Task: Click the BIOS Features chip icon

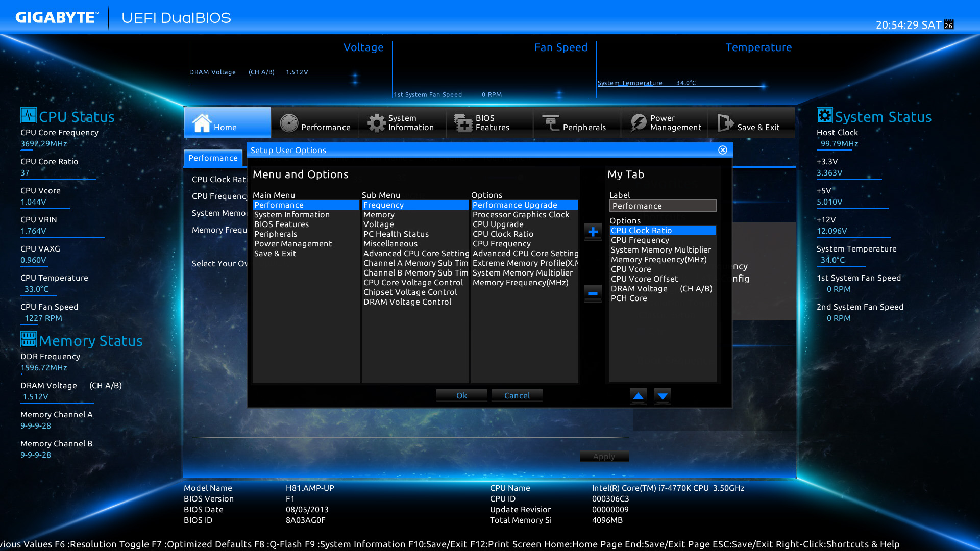Action: (463, 123)
